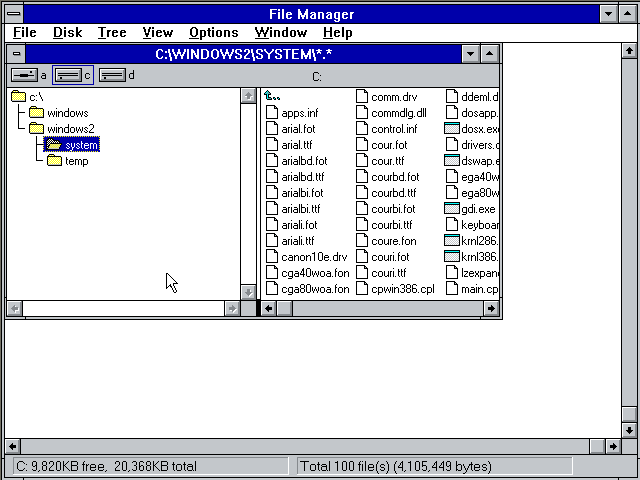640x480 pixels.
Task: Select cga40woa.fon file icon
Action: [272, 273]
